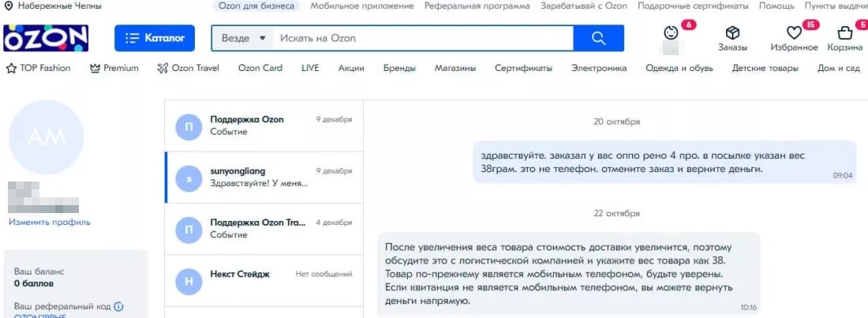Click Реферальная программа link
The image size is (868, 318).
coord(477,6)
